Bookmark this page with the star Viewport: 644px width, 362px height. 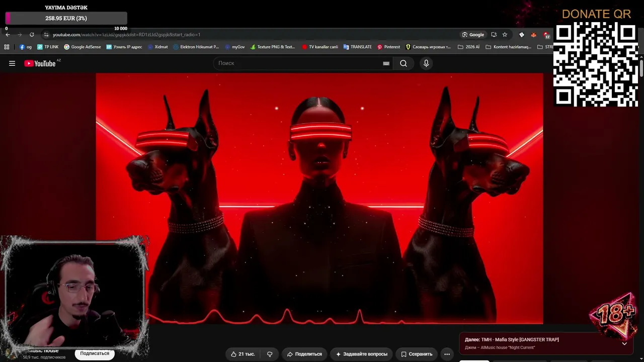[505, 35]
